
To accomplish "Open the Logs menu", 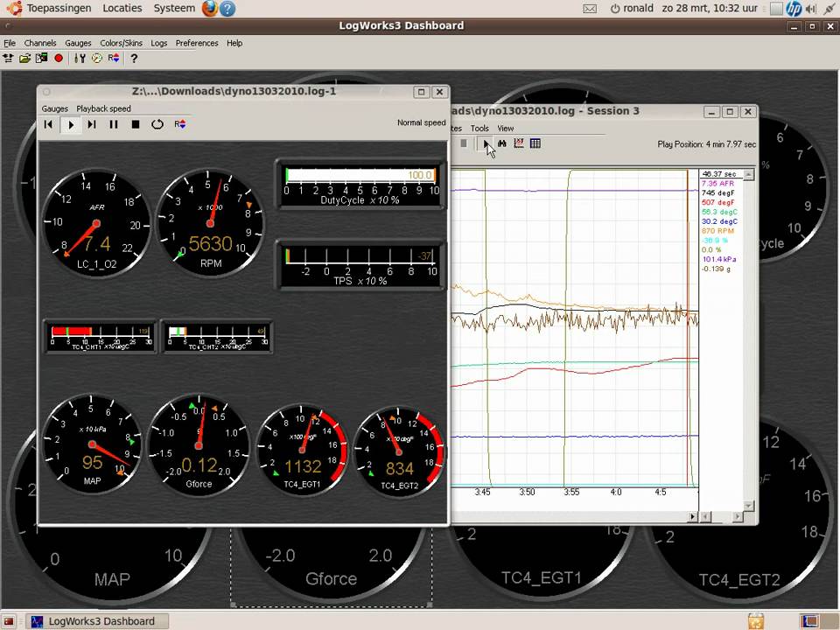I will pyautogui.click(x=159, y=43).
